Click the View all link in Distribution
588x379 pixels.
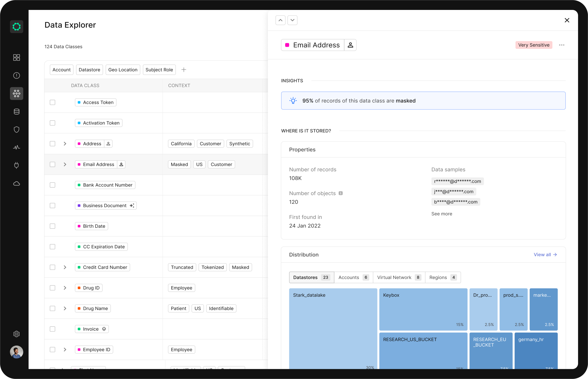(545, 254)
